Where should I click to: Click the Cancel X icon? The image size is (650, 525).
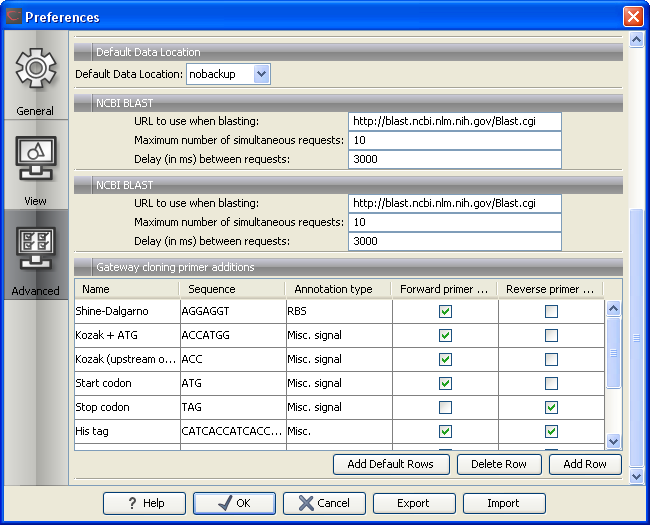[306, 503]
